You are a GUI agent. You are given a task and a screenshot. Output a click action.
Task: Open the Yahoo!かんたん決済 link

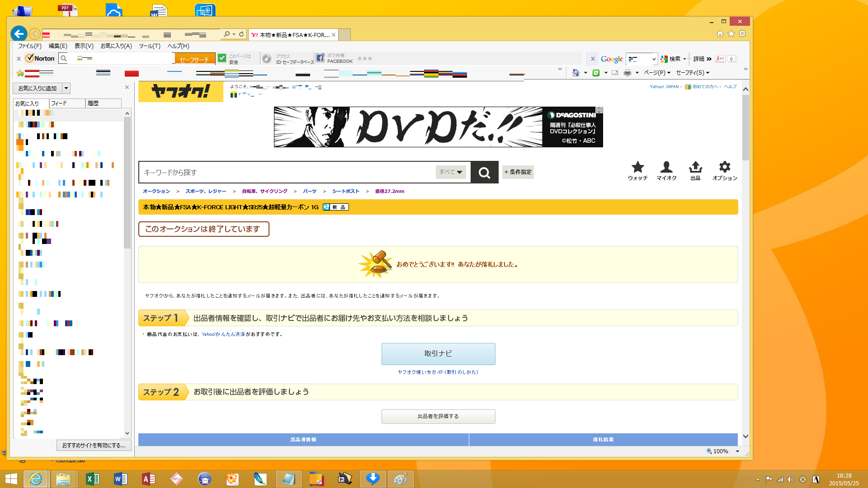point(223,334)
